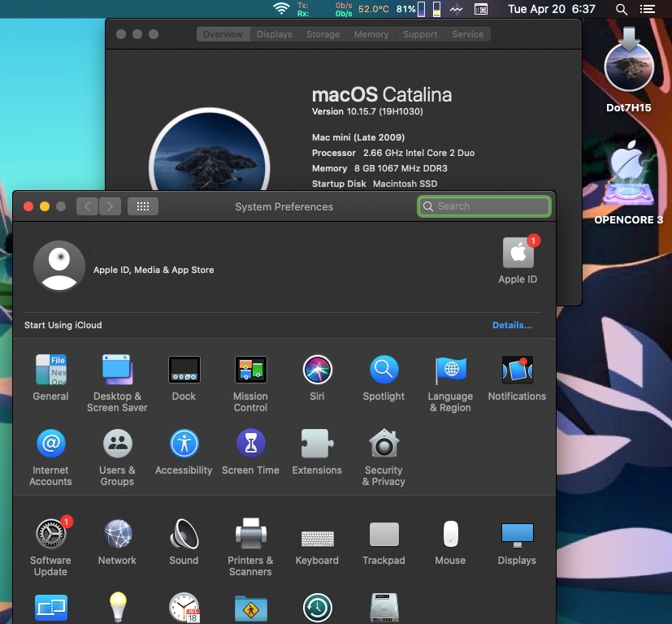Go forward in System Preferences
The width and height of the screenshot is (672, 624).
click(x=111, y=206)
